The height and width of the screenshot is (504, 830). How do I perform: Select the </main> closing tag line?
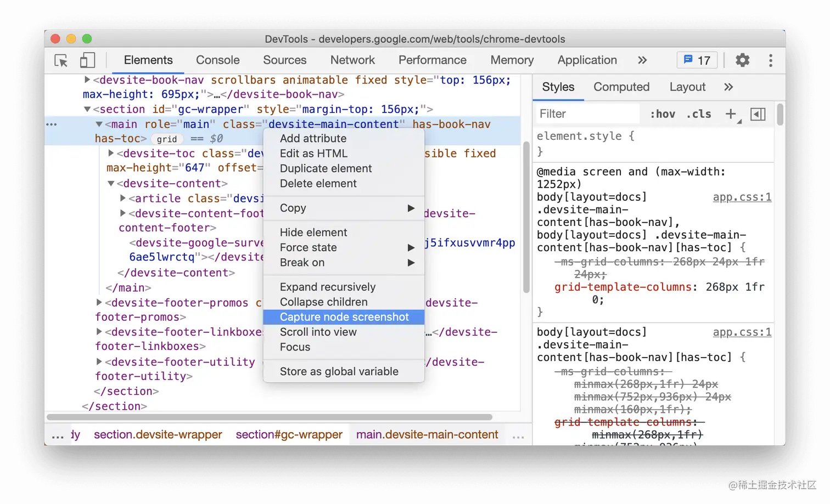(x=129, y=287)
